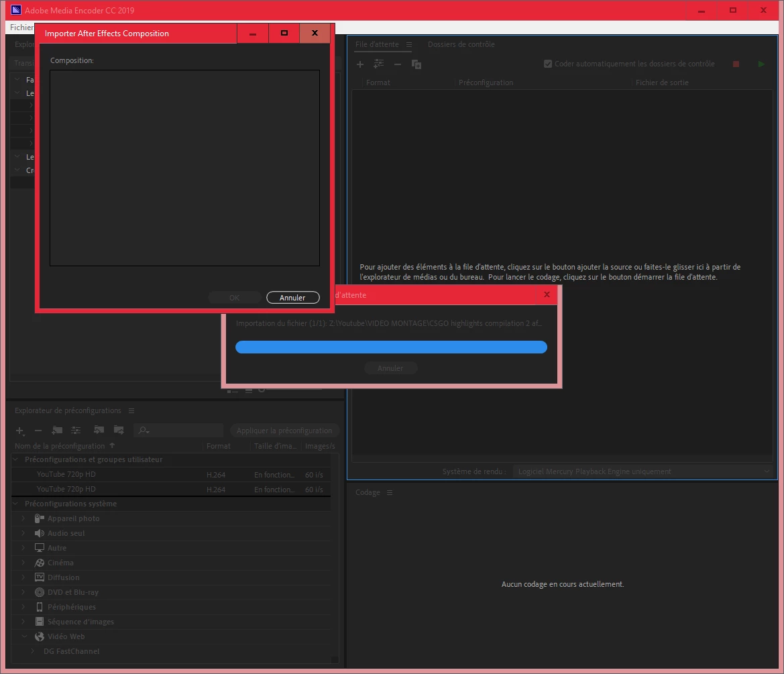
Task: Click the Cinéma film reel icon
Action: [40, 563]
